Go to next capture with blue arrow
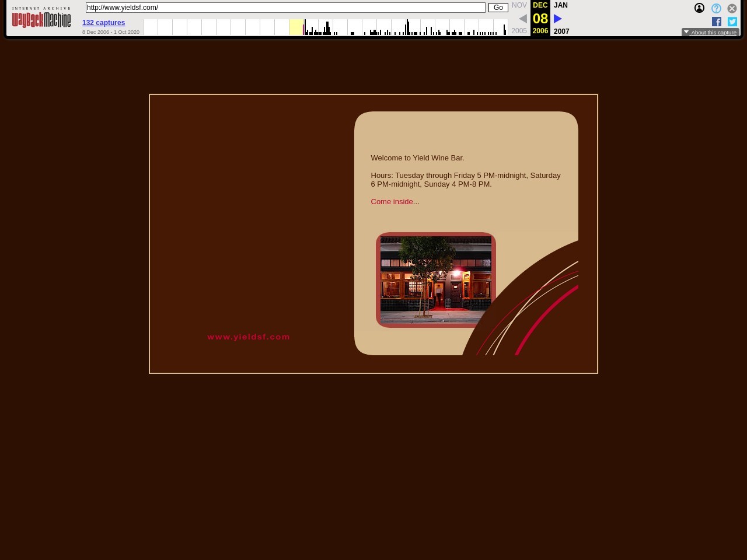Image resolution: width=747 pixels, height=560 pixels. tap(557, 19)
